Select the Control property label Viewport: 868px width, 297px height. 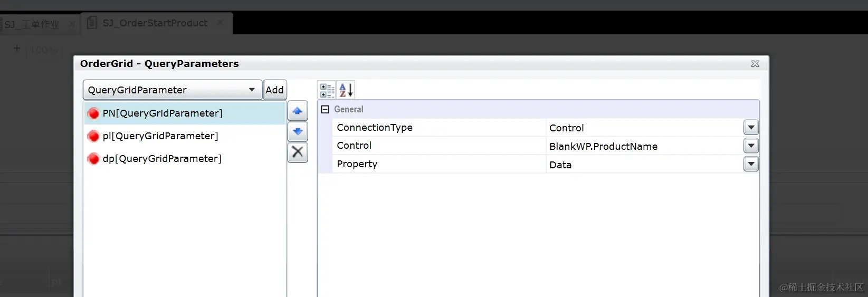(x=354, y=146)
